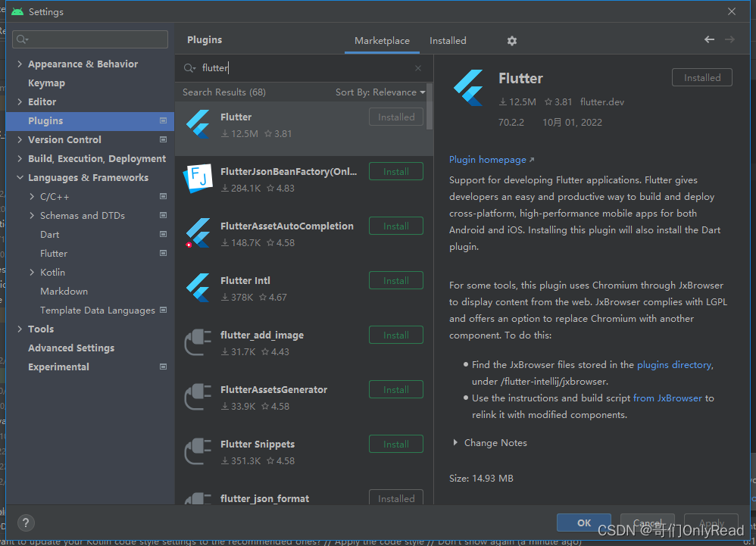Expand Schemas and DTDs node

tap(32, 215)
